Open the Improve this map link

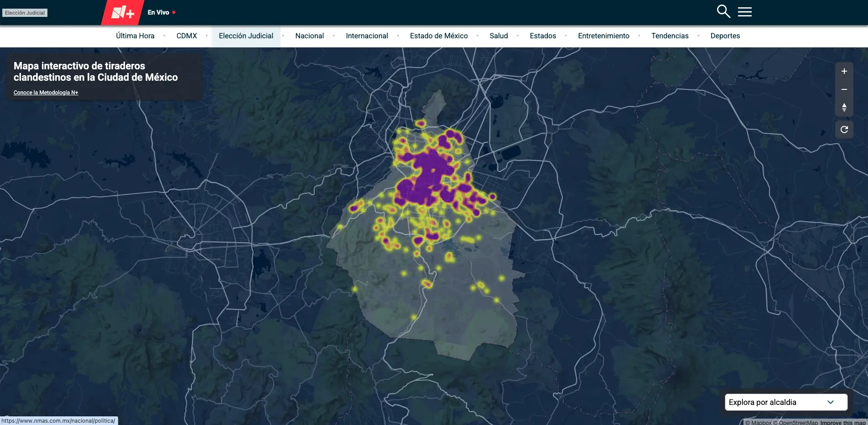pyautogui.click(x=842, y=422)
